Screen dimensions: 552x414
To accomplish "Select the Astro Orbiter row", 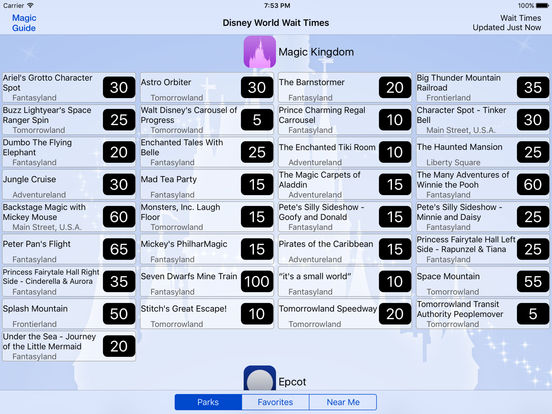I will (x=207, y=88).
